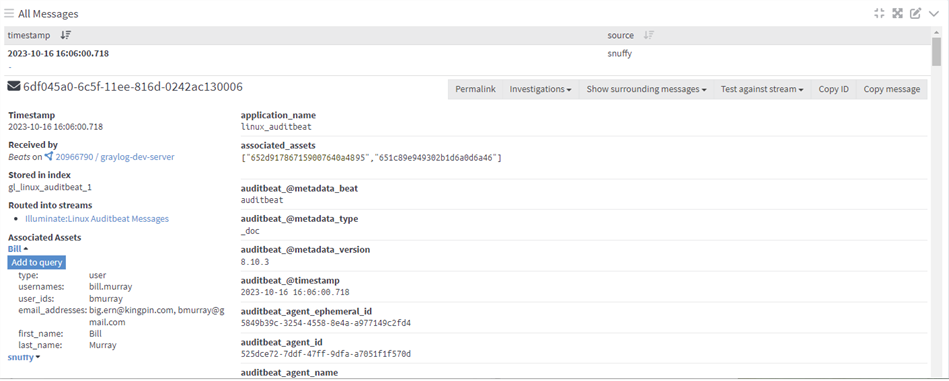
Task: Click the auditbeat_@timestamp field value
Action: click(295, 292)
